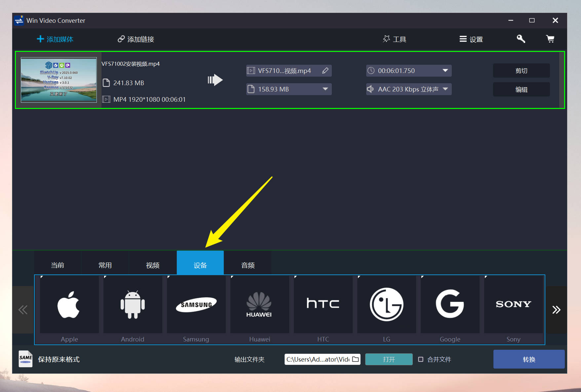Click the convert arrow icon beside file
Image resolution: width=581 pixels, height=392 pixels.
(215, 80)
